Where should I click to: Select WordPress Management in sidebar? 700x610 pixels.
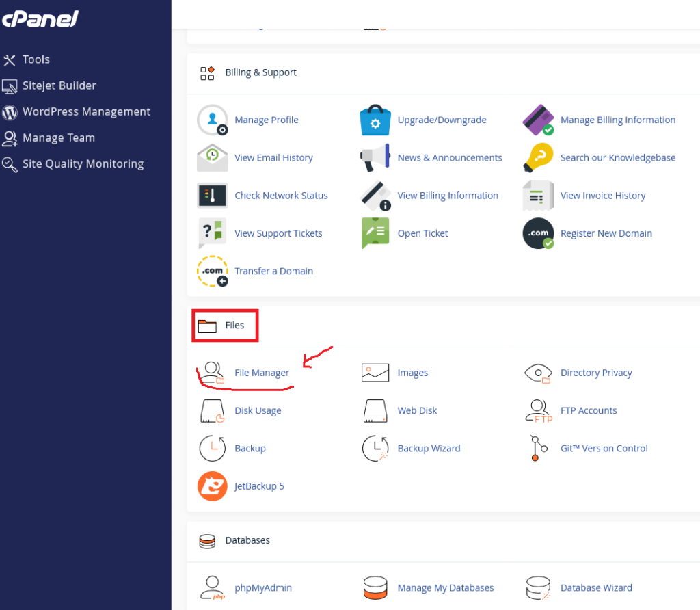click(86, 111)
